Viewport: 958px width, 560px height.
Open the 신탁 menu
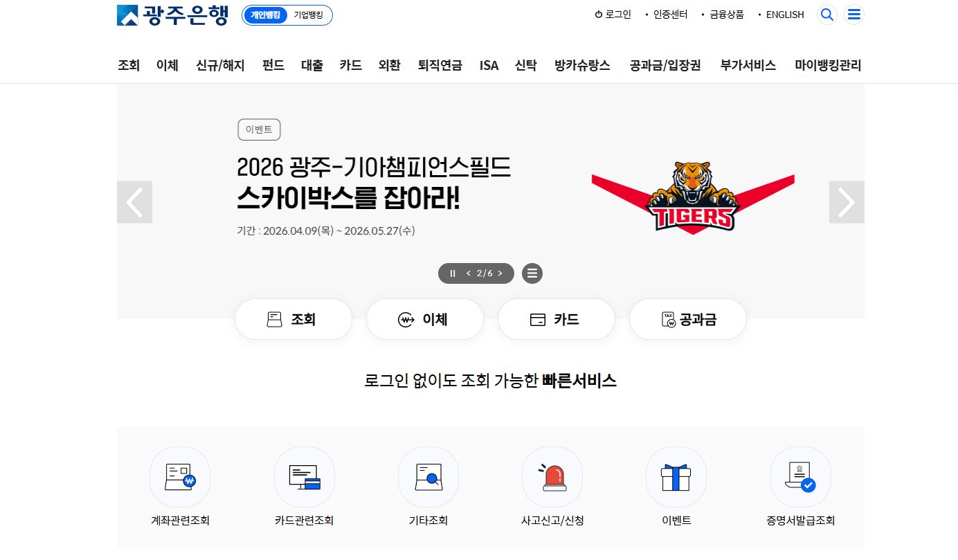point(526,66)
